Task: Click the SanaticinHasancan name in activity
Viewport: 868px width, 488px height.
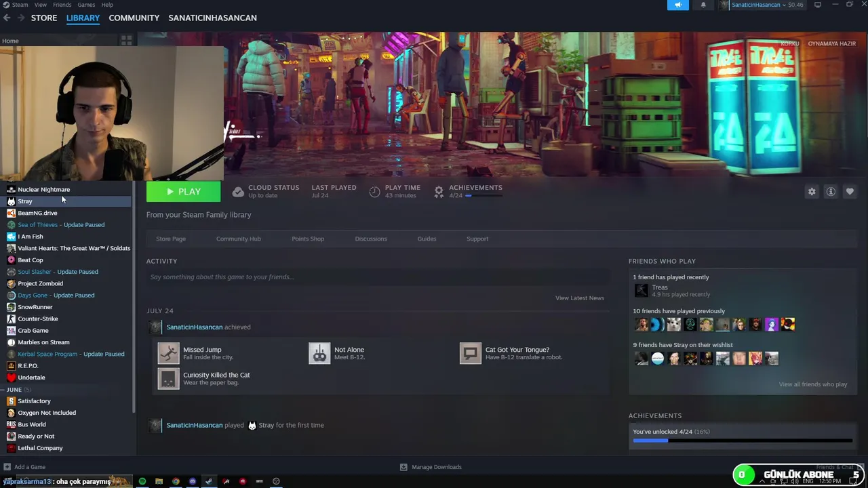Action: [195, 327]
